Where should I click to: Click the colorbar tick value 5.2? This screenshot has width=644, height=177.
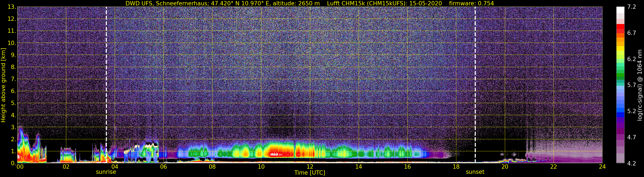pyautogui.click(x=632, y=111)
